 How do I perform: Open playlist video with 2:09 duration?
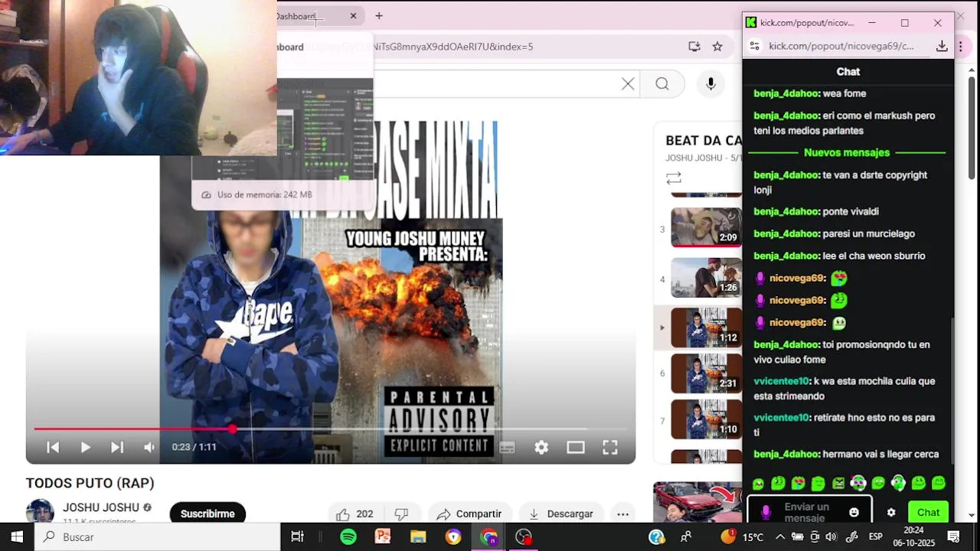(x=706, y=227)
